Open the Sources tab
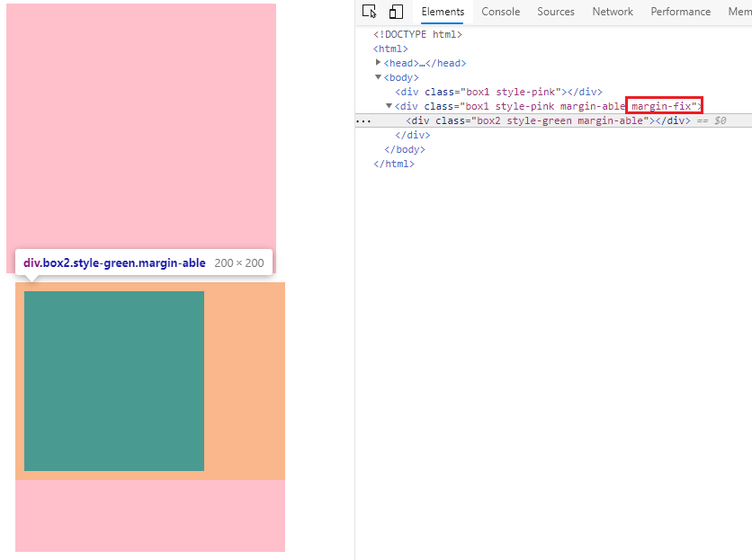Screen dimensions: 752x560 pos(555,12)
